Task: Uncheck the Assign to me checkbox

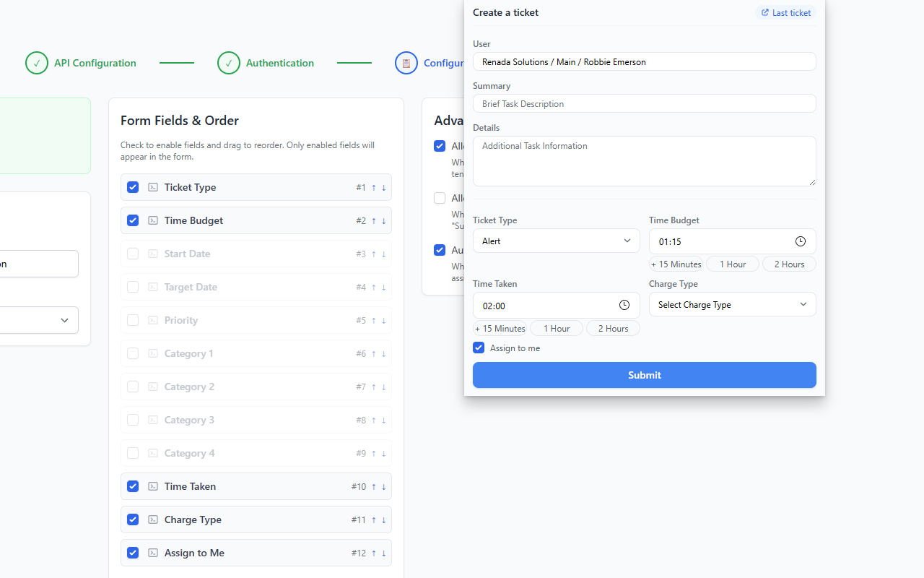Action: point(479,348)
